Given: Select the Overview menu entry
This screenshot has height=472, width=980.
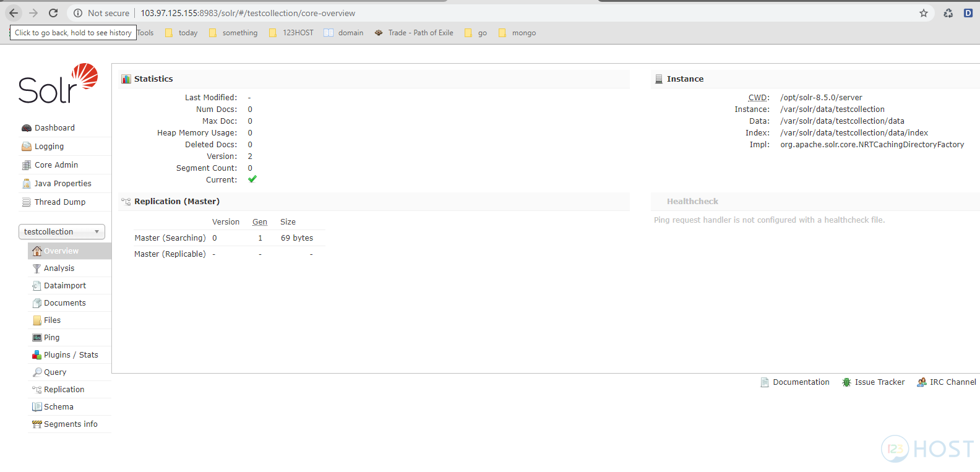Looking at the screenshot, I should pos(69,251).
